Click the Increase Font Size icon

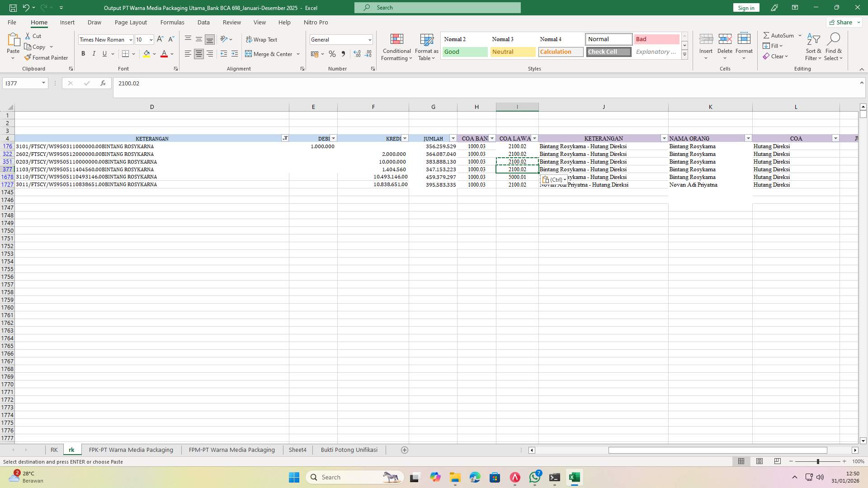point(160,40)
